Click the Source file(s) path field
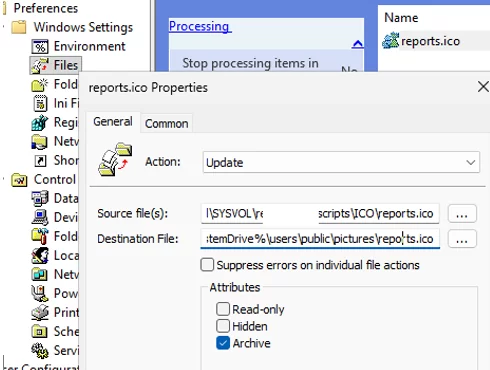 [x=320, y=213]
